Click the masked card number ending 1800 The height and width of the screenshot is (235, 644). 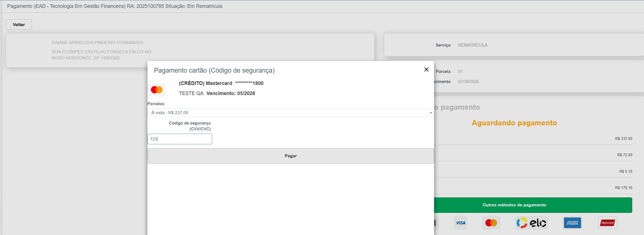pyautogui.click(x=249, y=83)
